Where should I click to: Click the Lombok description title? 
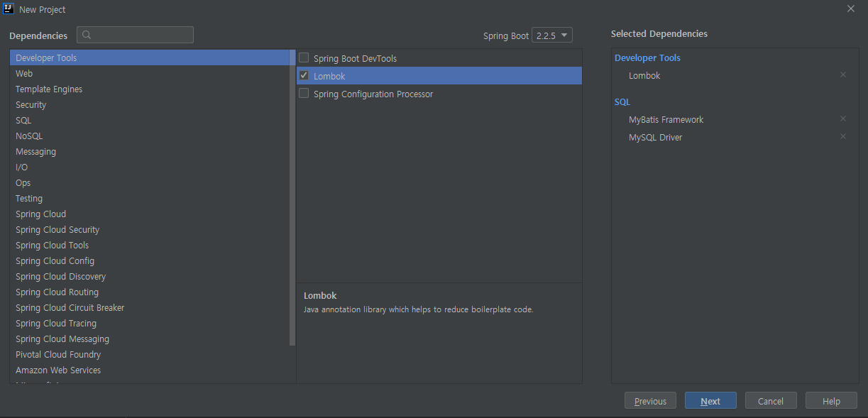(320, 295)
